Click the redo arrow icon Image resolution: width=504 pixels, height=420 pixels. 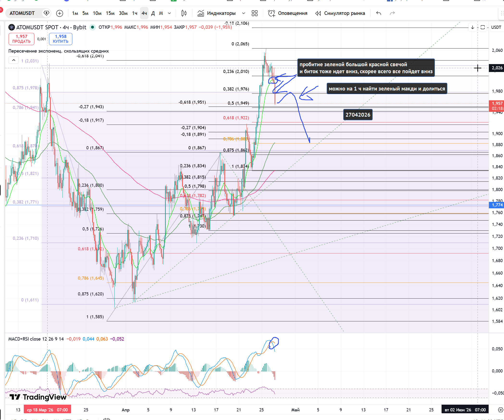point(392,13)
